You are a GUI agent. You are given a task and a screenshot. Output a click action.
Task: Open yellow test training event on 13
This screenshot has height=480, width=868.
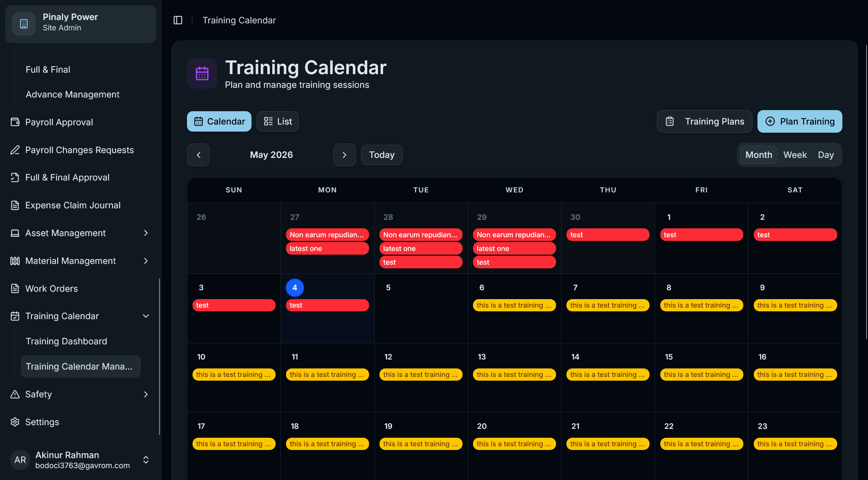[514, 374]
